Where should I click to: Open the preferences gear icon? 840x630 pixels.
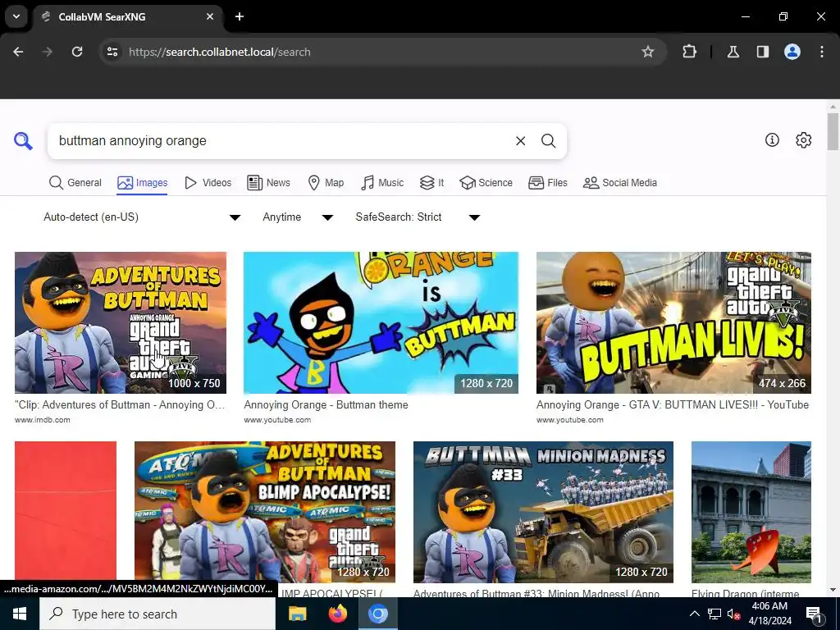(x=804, y=139)
